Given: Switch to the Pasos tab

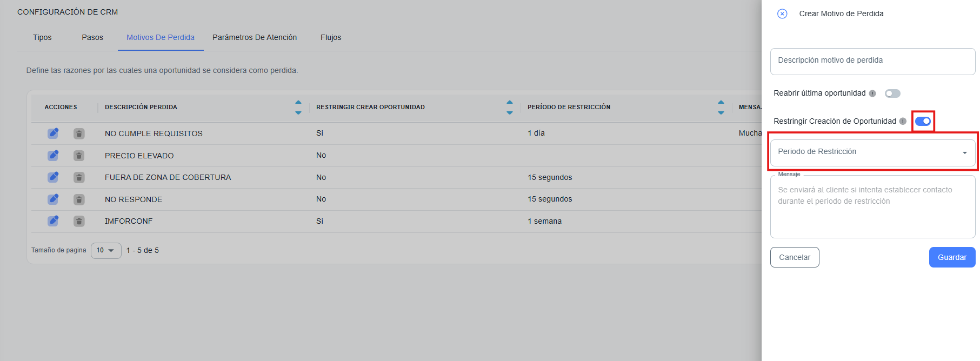Looking at the screenshot, I should [x=92, y=37].
